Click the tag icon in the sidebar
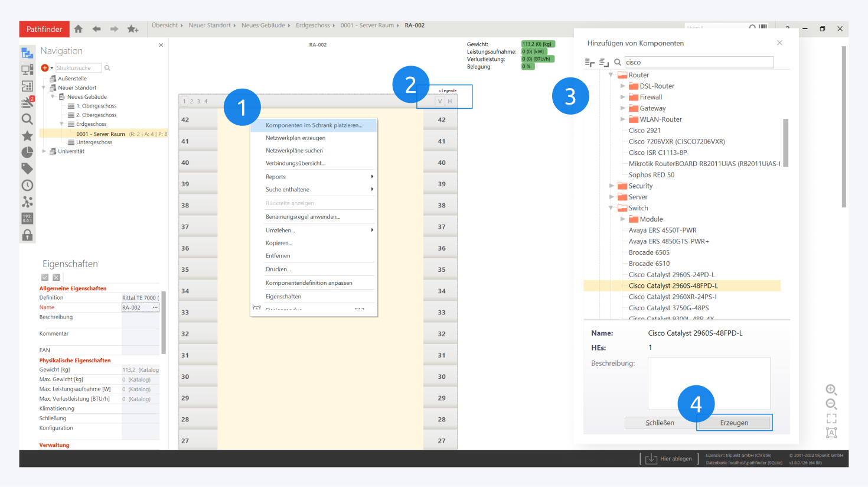Viewport: 868px width, 487px height. (27, 169)
